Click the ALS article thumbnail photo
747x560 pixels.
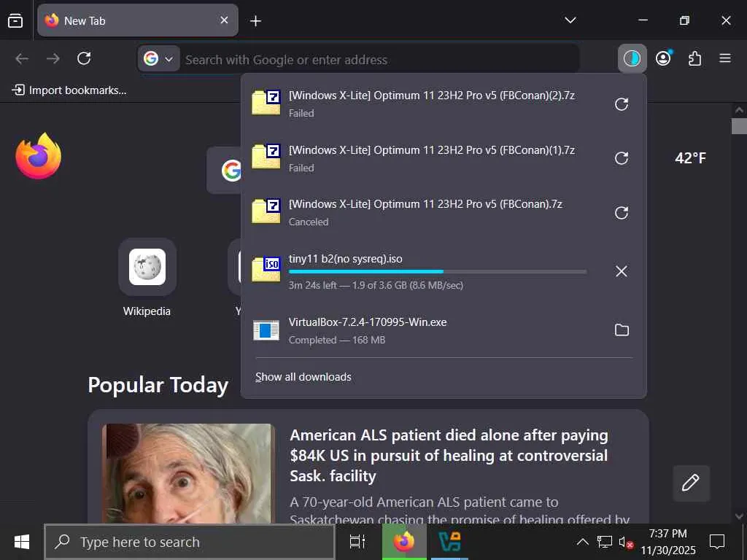coord(188,474)
